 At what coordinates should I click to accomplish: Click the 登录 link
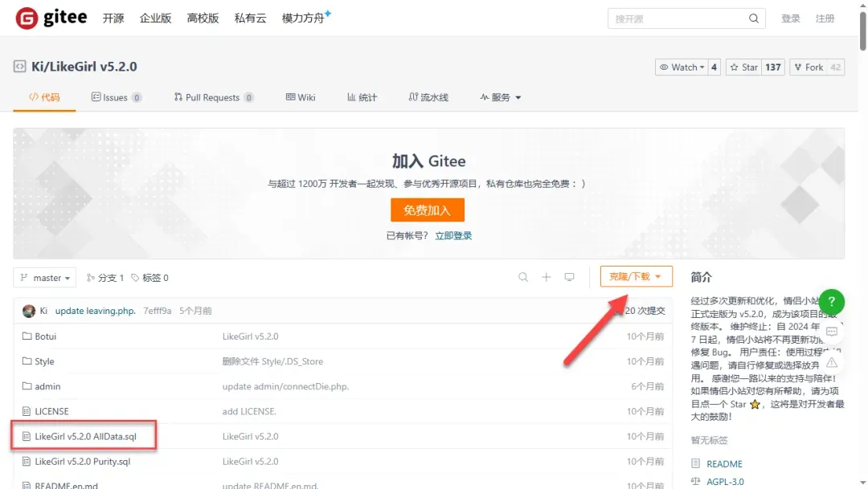(791, 18)
